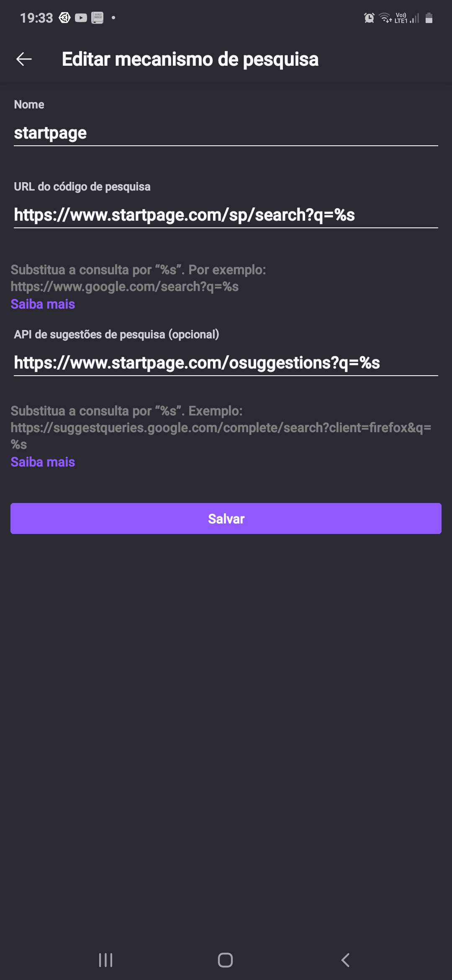Edit the search suggestions API field
This screenshot has height=980, width=452.
click(226, 363)
